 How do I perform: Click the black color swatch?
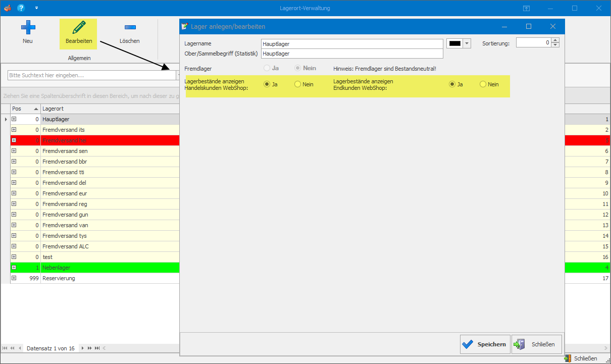(455, 43)
